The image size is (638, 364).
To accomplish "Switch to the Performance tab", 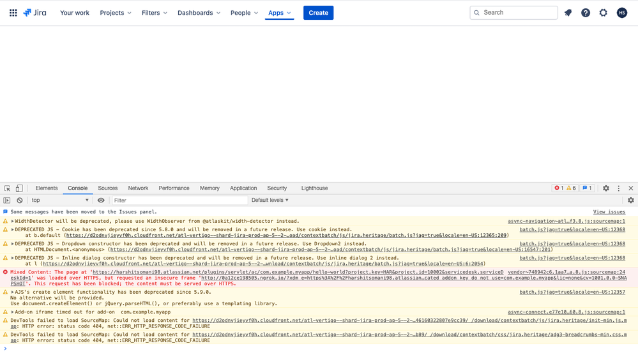I will point(174,188).
